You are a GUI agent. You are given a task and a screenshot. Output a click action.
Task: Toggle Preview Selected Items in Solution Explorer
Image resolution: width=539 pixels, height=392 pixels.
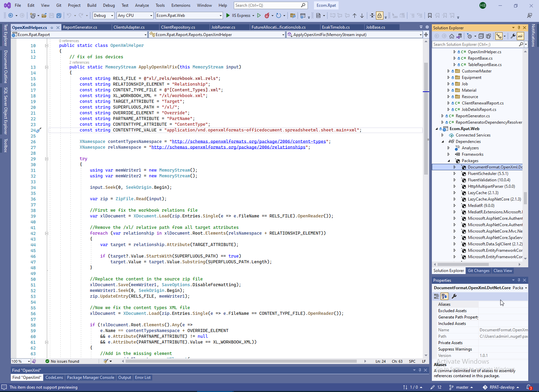[520, 36]
